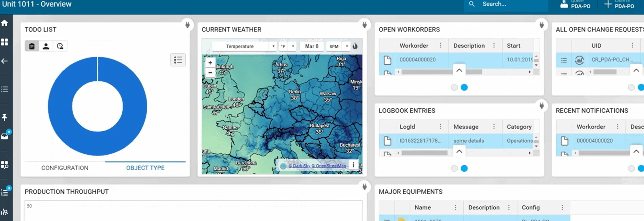Open the dashboard grid icon in sidebar

(5, 42)
